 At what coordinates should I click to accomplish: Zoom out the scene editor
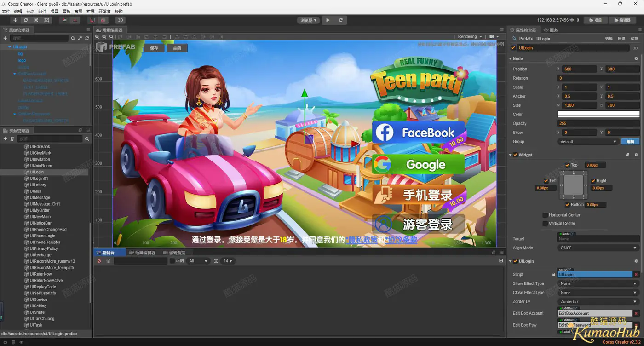point(105,37)
